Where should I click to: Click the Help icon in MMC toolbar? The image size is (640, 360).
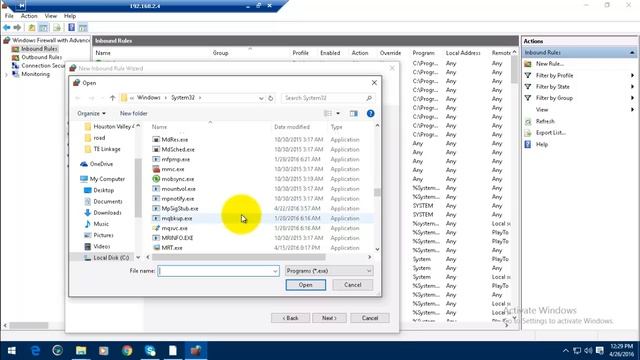coord(71,27)
